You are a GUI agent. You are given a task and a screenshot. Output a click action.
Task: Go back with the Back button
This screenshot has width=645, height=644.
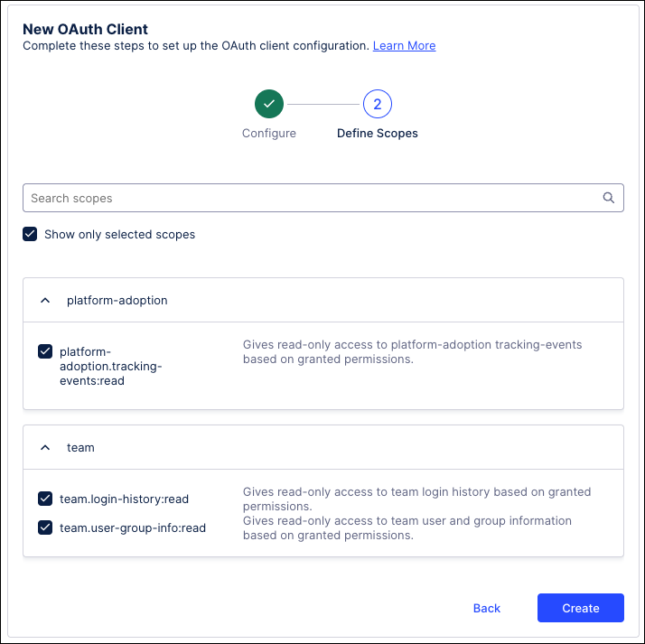click(x=486, y=608)
